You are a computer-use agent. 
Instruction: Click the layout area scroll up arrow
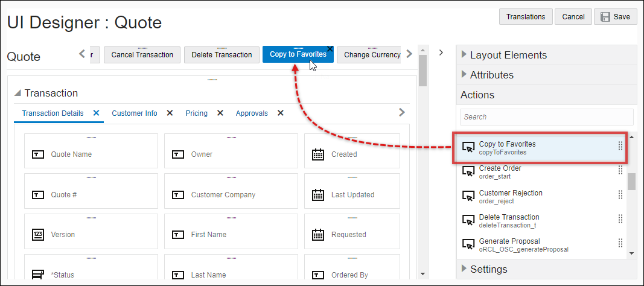coord(422,49)
